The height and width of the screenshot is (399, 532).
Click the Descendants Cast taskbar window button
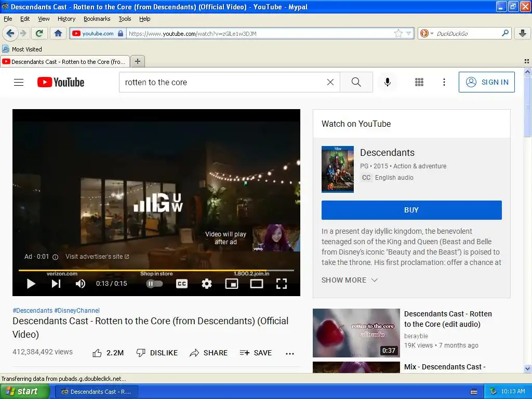point(96,392)
